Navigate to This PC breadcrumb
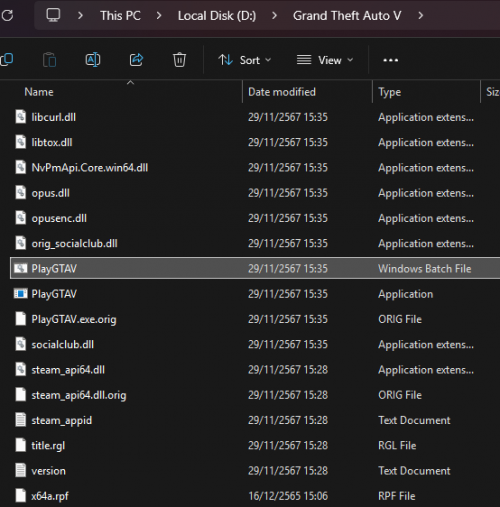This screenshot has width=500, height=507. point(120,16)
